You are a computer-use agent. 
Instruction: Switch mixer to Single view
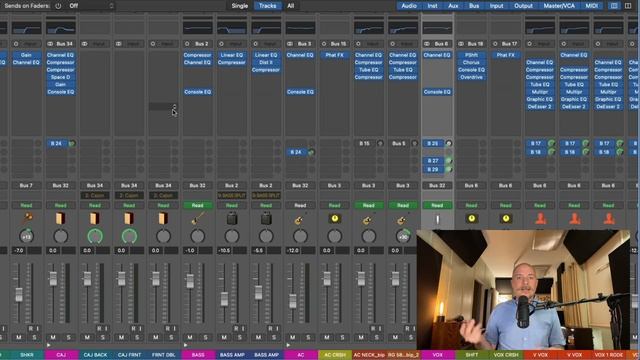(240, 6)
